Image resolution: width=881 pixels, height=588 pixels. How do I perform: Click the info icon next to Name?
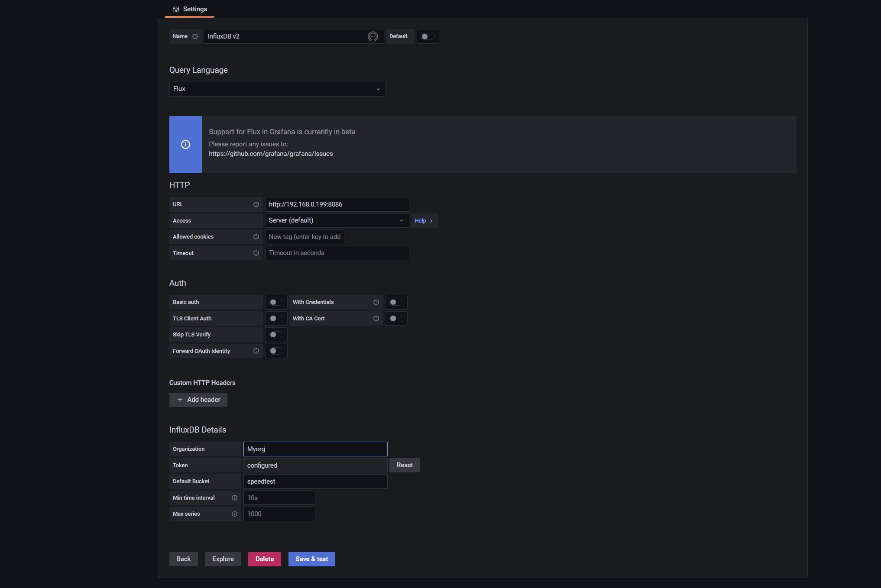(195, 36)
